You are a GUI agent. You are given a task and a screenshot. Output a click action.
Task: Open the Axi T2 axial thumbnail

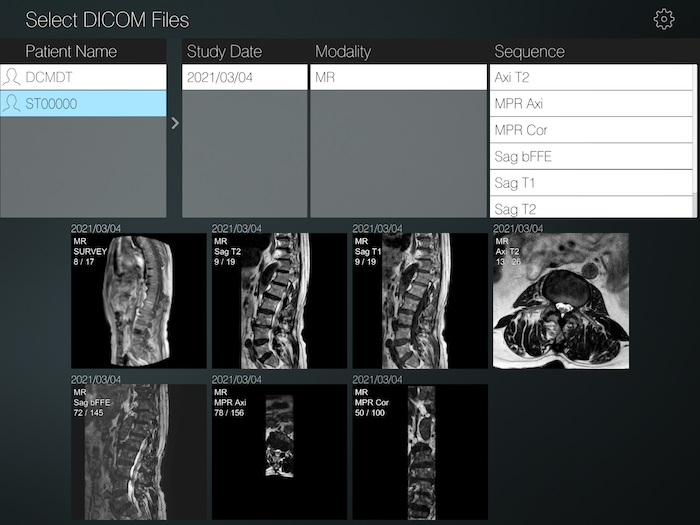point(560,300)
